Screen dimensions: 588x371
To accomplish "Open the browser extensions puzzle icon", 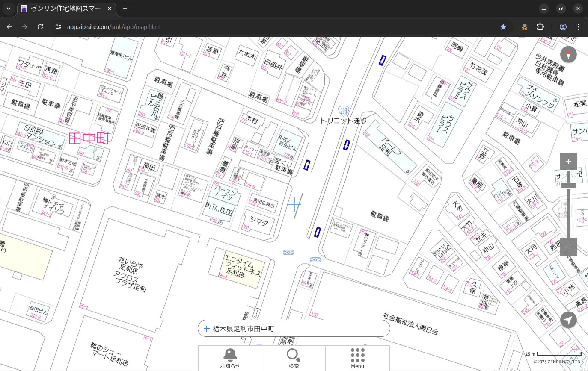I will [x=540, y=27].
